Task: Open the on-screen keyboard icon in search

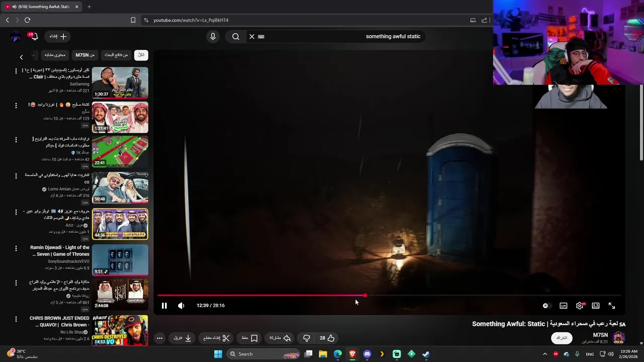Action: click(x=261, y=36)
